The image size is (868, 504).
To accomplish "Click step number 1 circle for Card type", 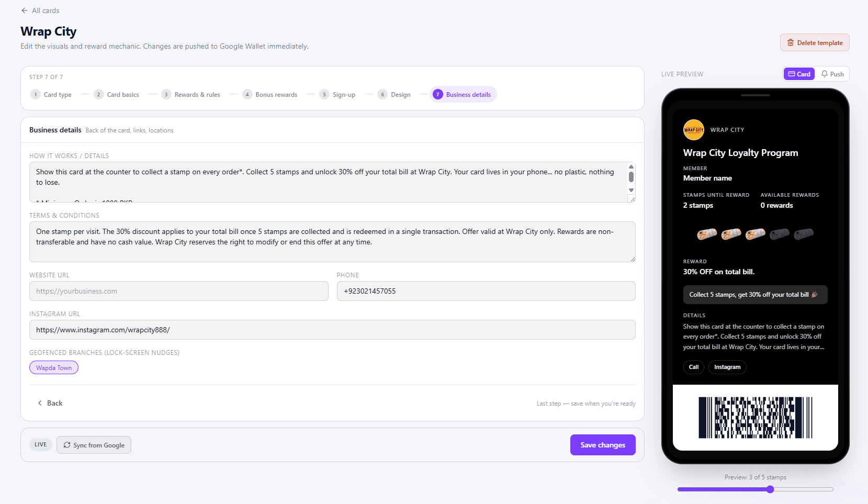I will [x=36, y=95].
